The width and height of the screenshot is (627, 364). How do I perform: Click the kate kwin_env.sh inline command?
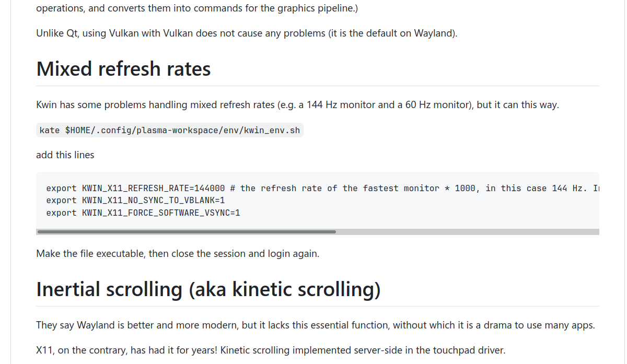pos(170,130)
